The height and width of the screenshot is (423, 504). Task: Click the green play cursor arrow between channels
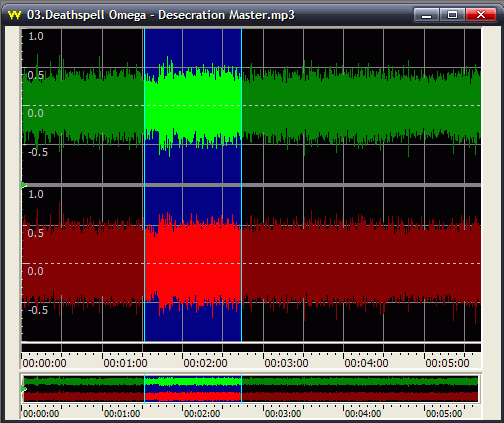(x=24, y=185)
